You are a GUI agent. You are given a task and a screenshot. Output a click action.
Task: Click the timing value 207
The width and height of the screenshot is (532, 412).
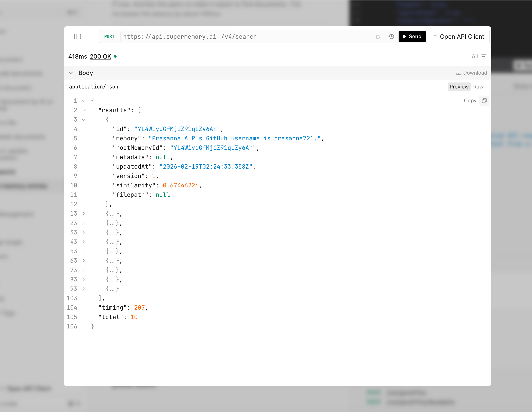pyautogui.click(x=139, y=308)
